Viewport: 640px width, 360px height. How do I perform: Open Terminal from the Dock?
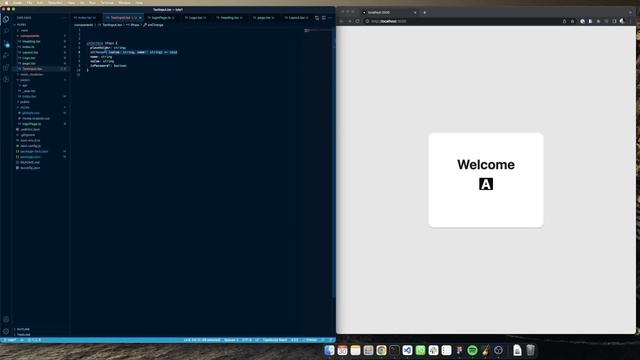tap(394, 350)
